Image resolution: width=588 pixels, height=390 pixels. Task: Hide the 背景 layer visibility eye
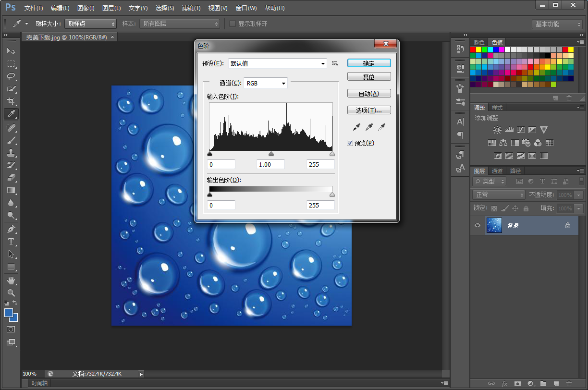pos(477,225)
